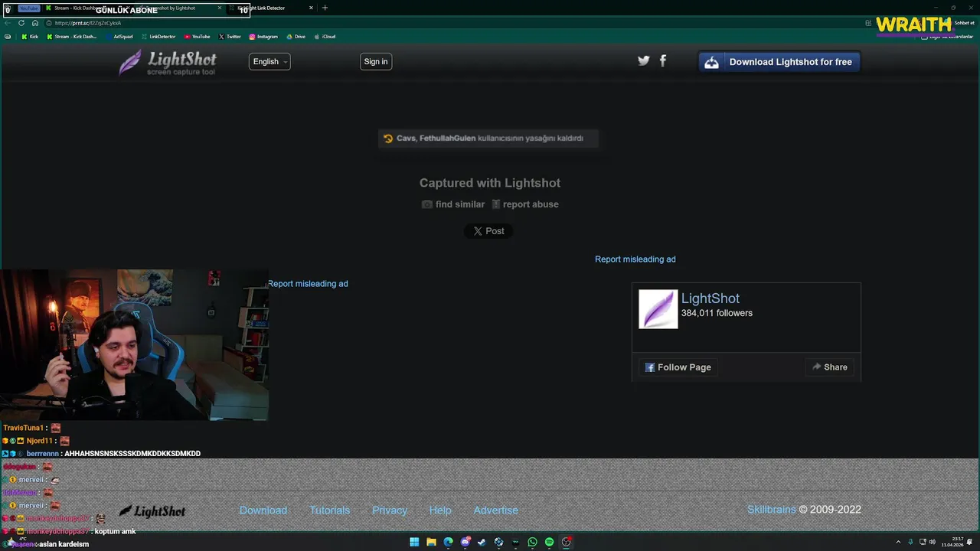Open the AdSquad bookmark
The image size is (980, 551).
point(119,37)
